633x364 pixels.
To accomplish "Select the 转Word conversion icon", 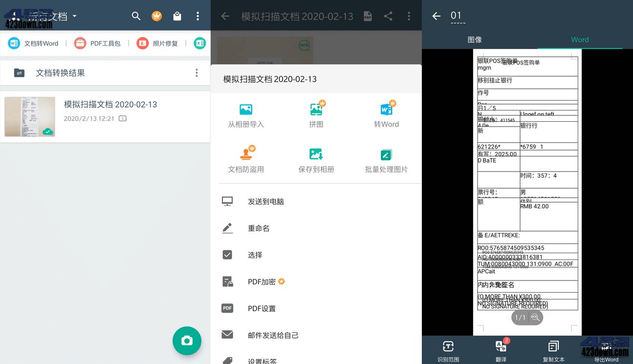I will [x=386, y=113].
